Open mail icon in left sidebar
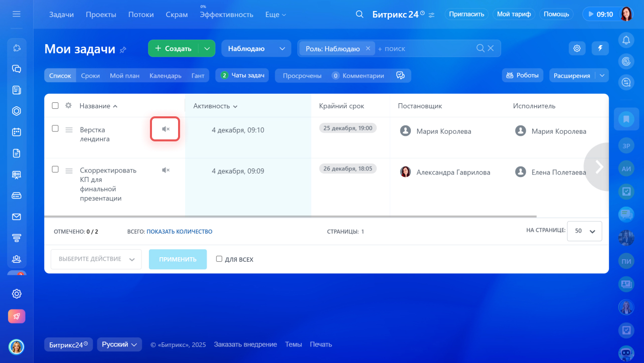This screenshot has height=363, width=644. coord(17,217)
